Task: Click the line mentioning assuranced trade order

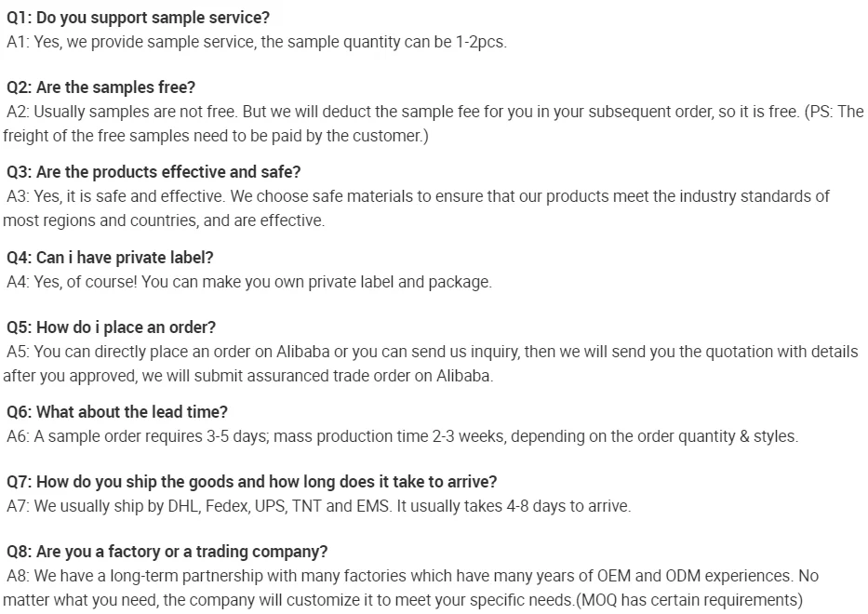Action: (248, 376)
